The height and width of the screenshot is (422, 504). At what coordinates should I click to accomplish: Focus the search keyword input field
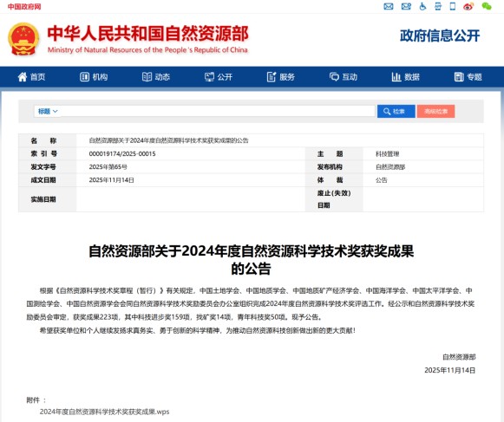[218, 111]
